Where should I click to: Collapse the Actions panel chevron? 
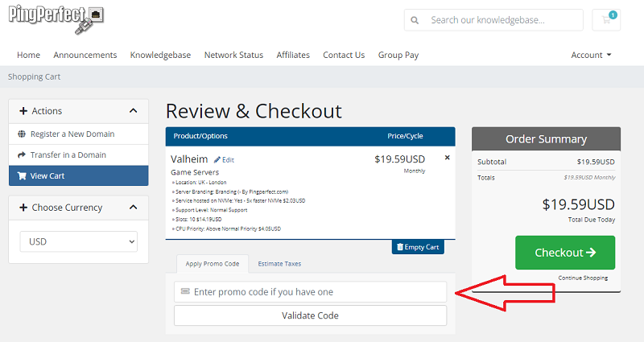tap(133, 111)
